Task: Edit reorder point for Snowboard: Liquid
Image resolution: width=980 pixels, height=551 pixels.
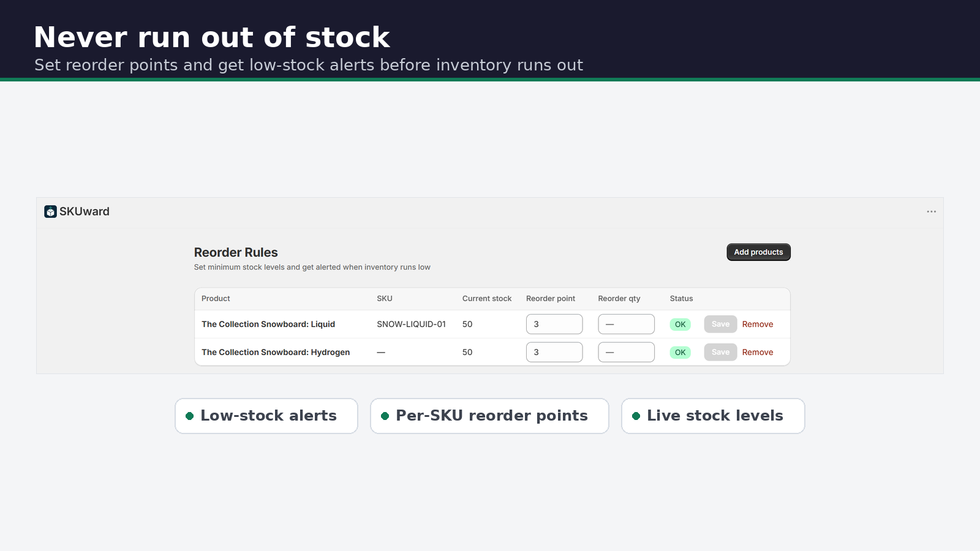Action: tap(554, 324)
